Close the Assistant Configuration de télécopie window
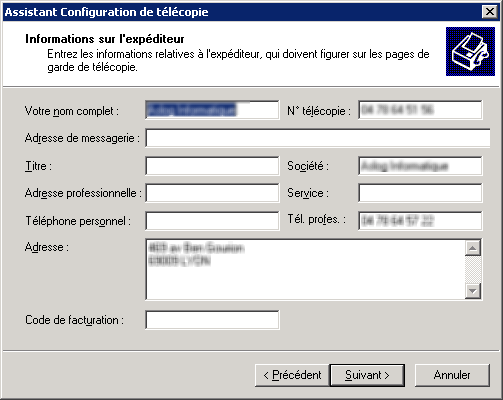 pyautogui.click(x=490, y=12)
